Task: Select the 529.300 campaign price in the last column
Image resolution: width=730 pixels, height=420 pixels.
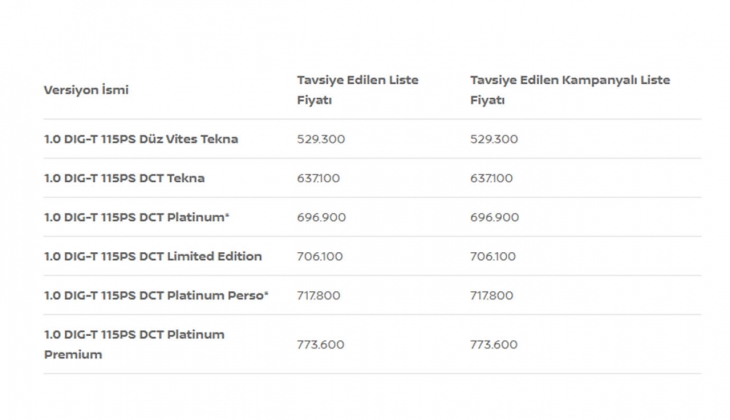Action: pyautogui.click(x=494, y=139)
